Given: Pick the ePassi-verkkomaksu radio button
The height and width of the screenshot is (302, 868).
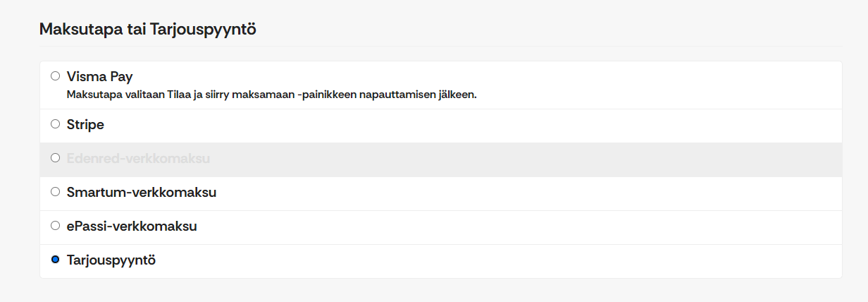Looking at the screenshot, I should [x=56, y=226].
